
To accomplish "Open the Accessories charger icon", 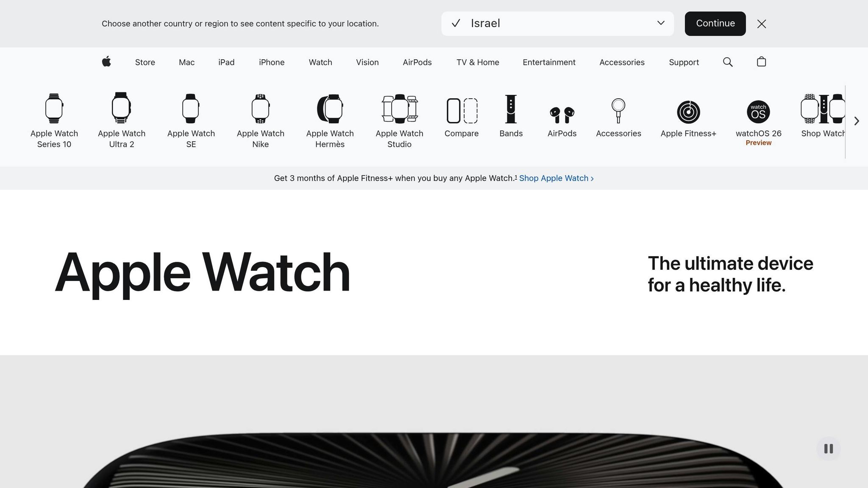I will [x=618, y=111].
